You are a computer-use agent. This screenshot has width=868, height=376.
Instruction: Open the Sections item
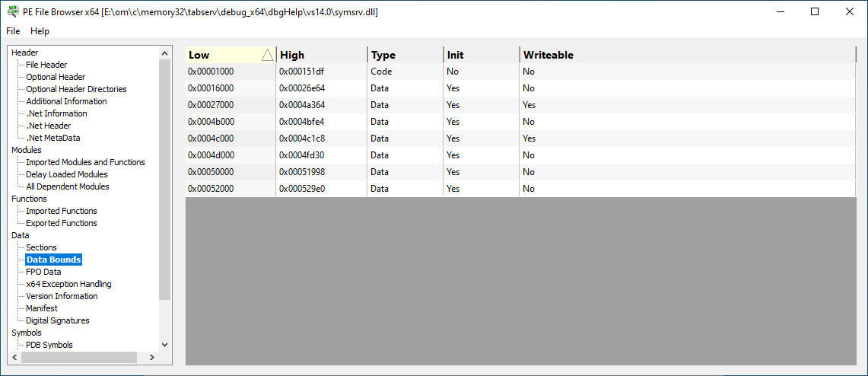pos(41,247)
